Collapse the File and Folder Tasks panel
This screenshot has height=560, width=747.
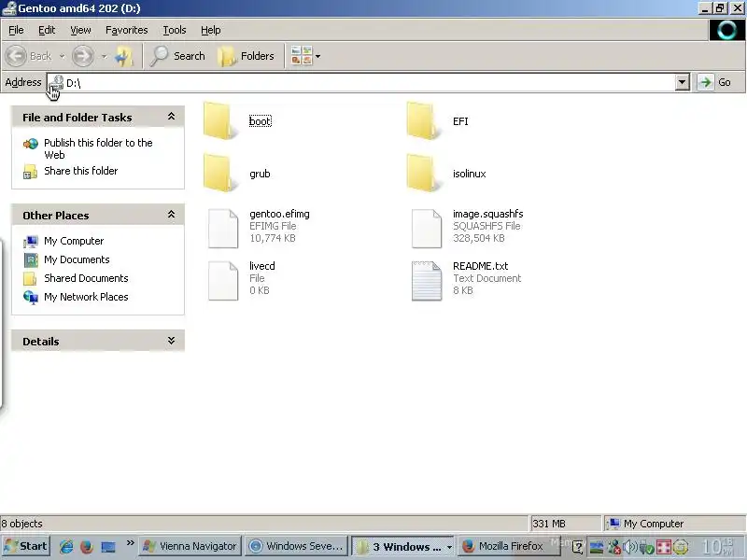(171, 117)
